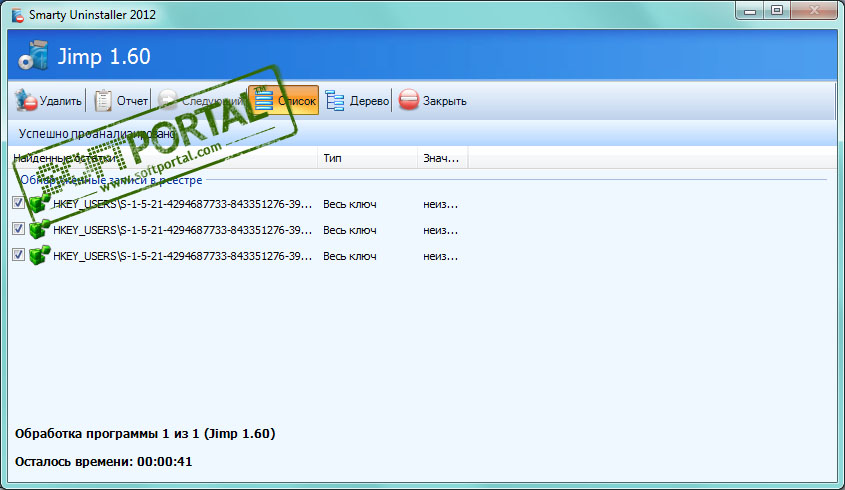Image resolution: width=845 pixels, height=490 pixels.
Task: Click the Тип column header
Action: (x=367, y=158)
